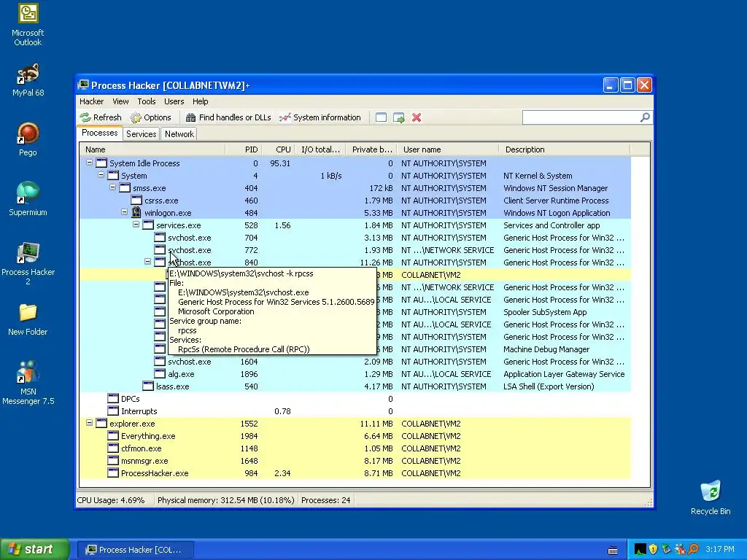Image resolution: width=747 pixels, height=560 pixels.
Task: Sort by the CPU column header
Action: 278,149
